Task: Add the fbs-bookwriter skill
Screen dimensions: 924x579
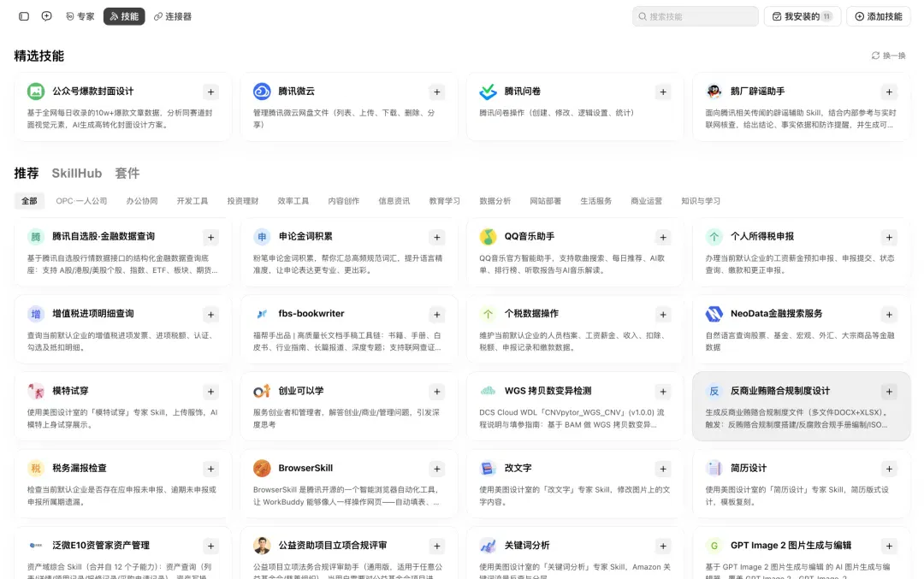Action: [x=436, y=315]
